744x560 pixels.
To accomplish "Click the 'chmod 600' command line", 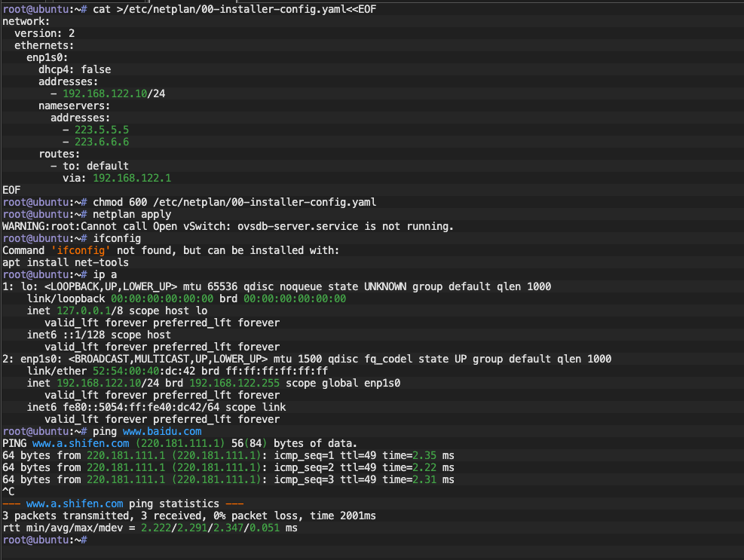I will pos(234,202).
